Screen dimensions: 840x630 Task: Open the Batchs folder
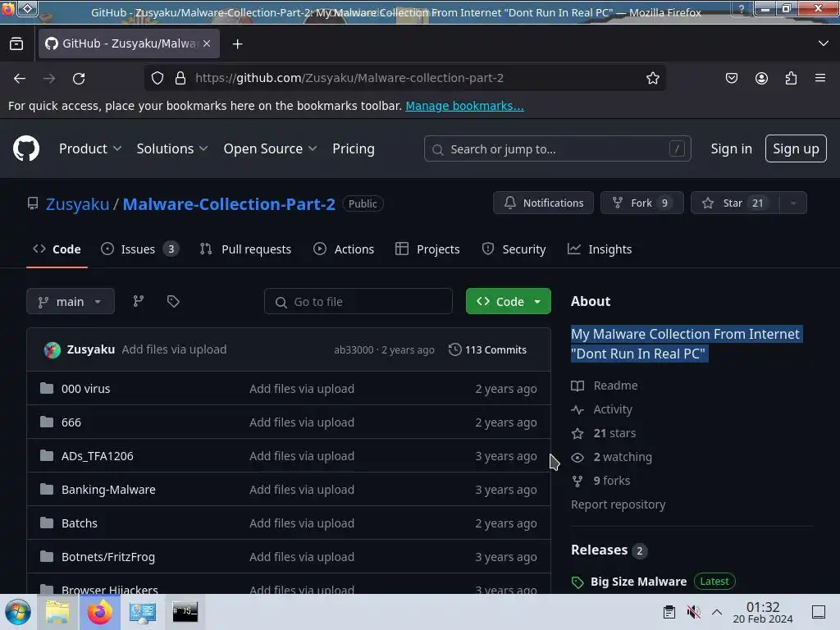coord(80,523)
